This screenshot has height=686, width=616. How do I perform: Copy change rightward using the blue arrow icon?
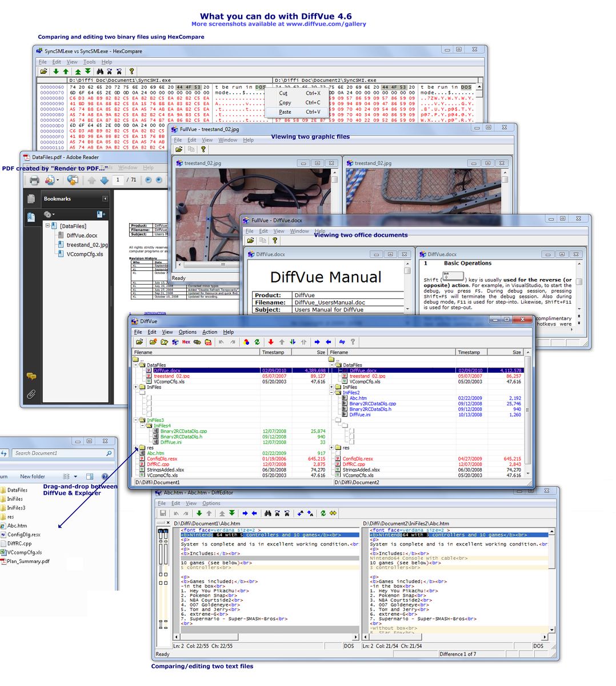(x=317, y=342)
